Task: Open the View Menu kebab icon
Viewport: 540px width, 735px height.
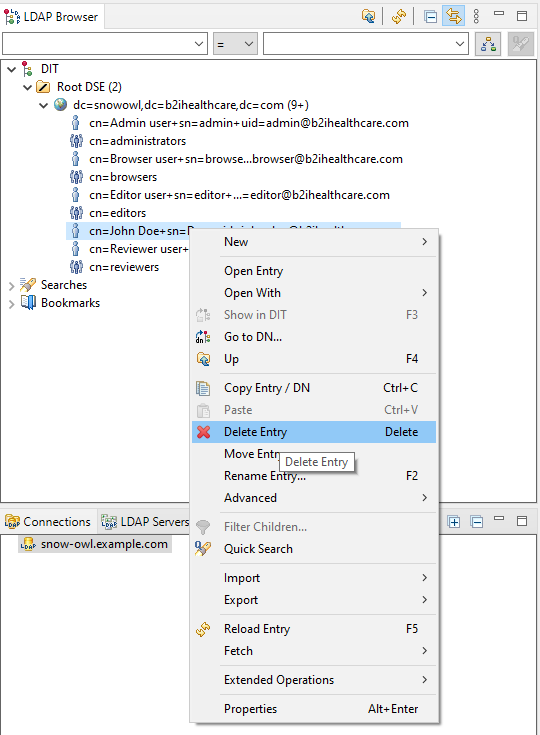Action: (476, 16)
